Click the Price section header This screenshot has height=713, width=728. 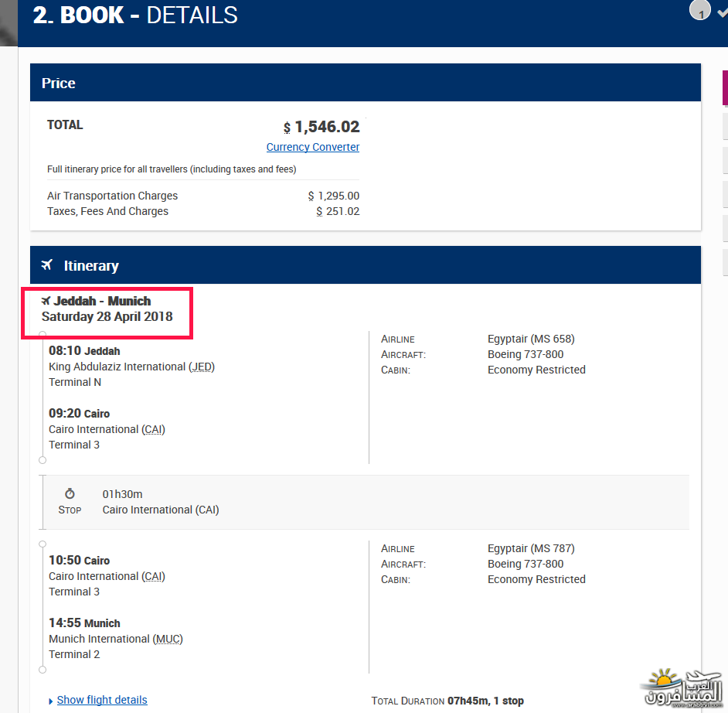click(x=366, y=83)
